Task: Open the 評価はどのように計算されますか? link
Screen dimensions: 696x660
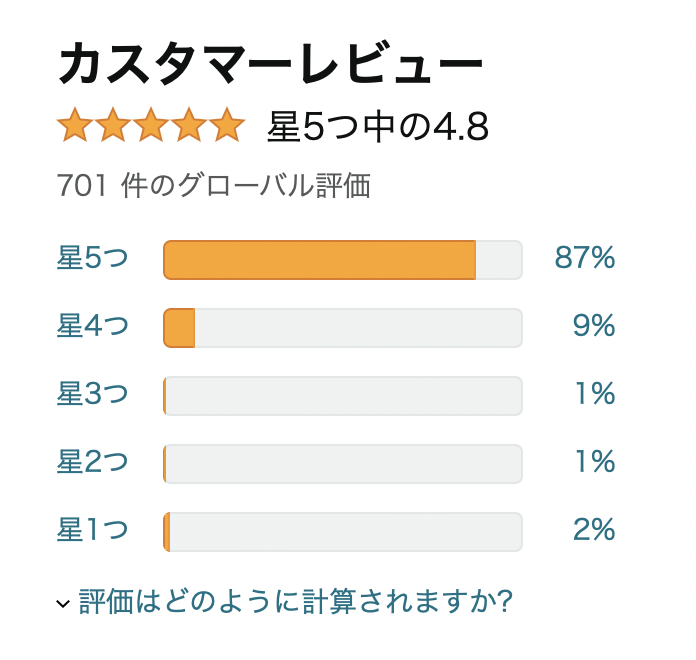Action: (296, 602)
